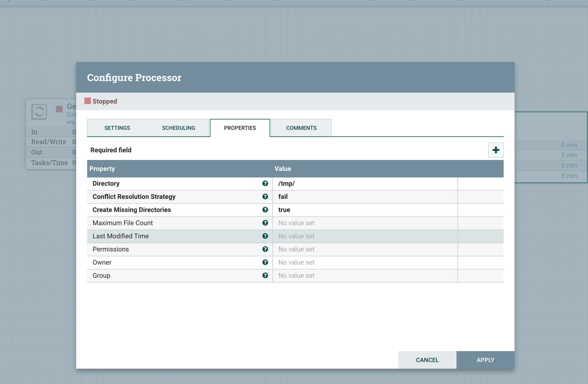Apply the processor configuration
Image resolution: width=588 pixels, height=384 pixels.
pos(485,360)
